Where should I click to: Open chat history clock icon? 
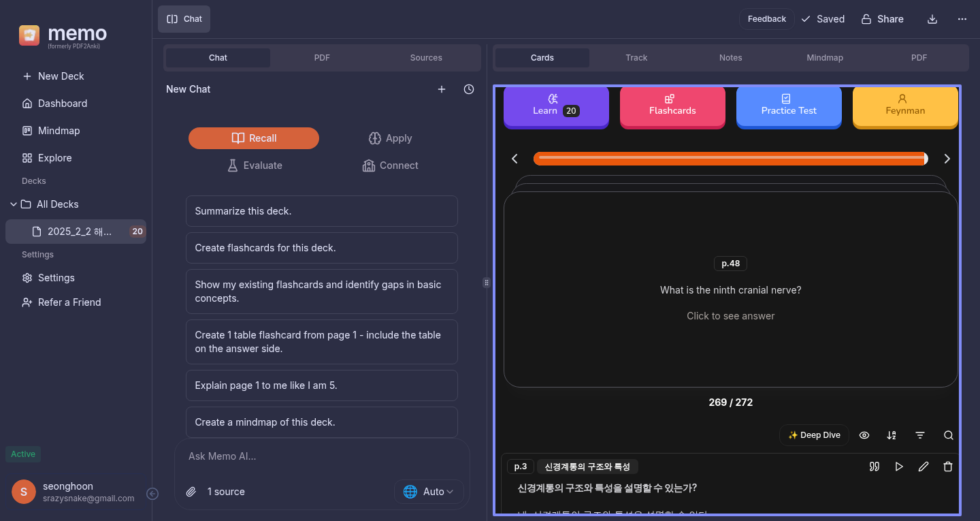(x=469, y=89)
